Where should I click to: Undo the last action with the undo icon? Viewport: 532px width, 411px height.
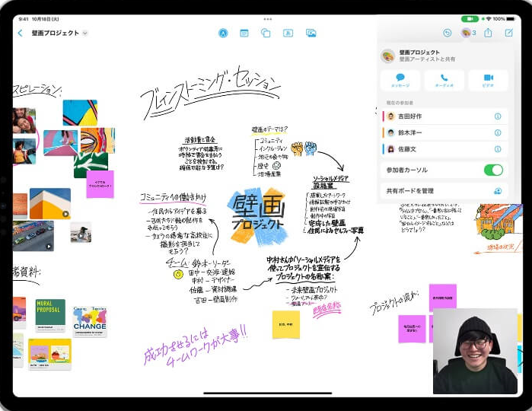[x=448, y=33]
